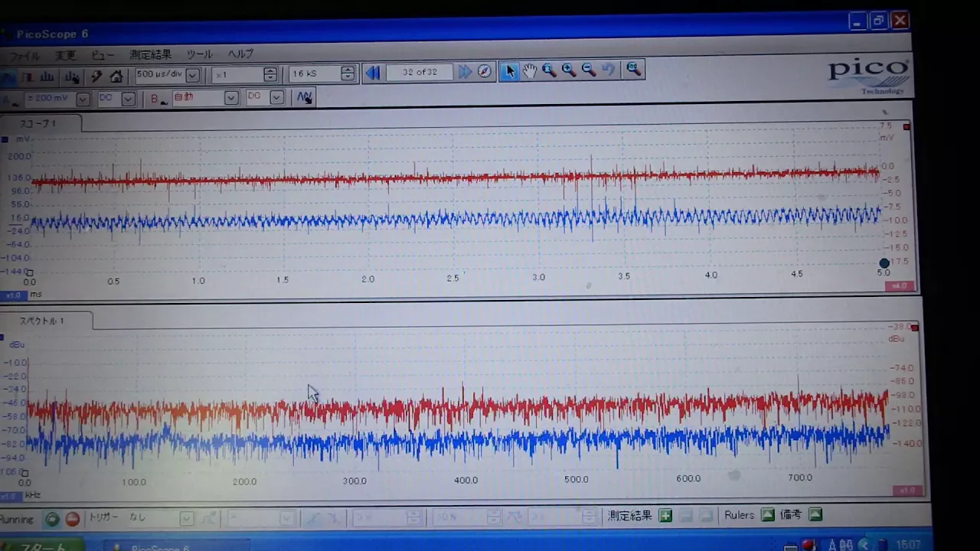Add measurement with green plus button
This screenshot has width=980, height=551.
pyautogui.click(x=665, y=516)
